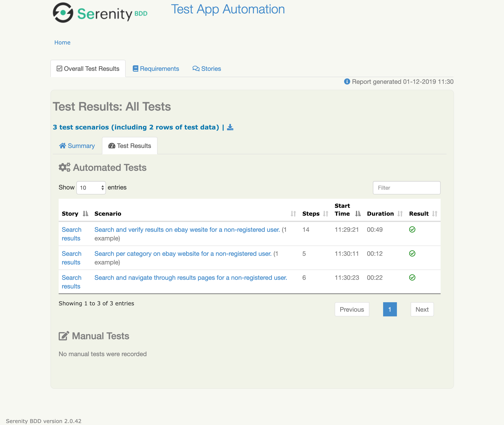Viewport: 504px width, 425px height.
Task: Open 'Search per category on ebay' scenario
Action: [x=183, y=254]
